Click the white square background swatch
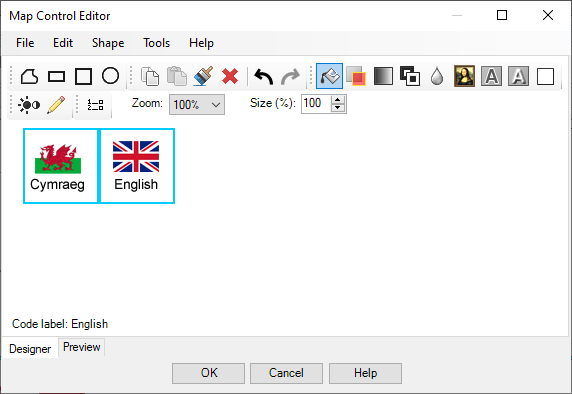This screenshot has height=394, width=572. pyautogui.click(x=545, y=76)
